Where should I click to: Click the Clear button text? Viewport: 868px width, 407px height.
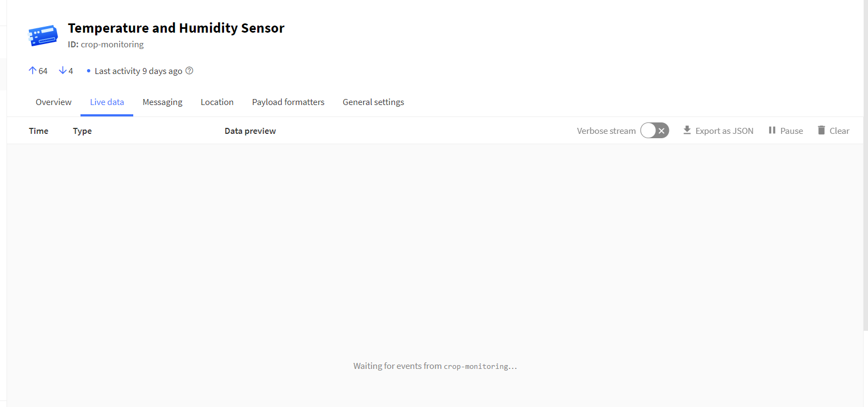(x=839, y=131)
